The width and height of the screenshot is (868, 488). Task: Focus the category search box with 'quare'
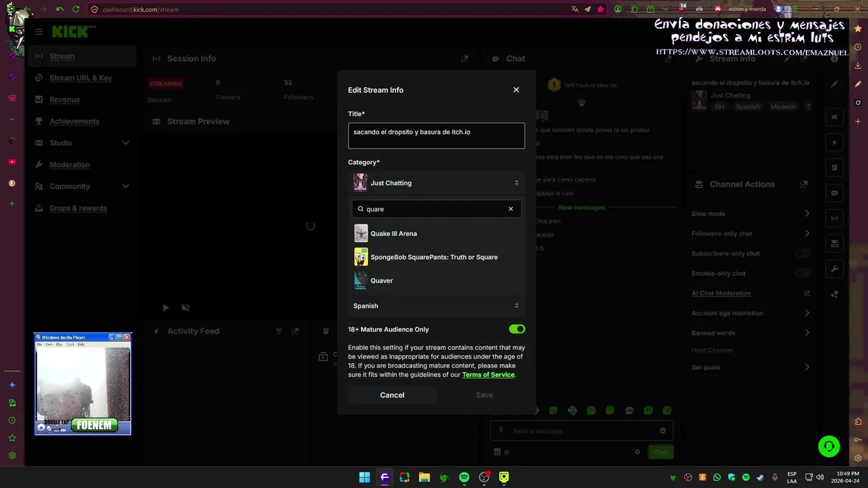coord(436,209)
